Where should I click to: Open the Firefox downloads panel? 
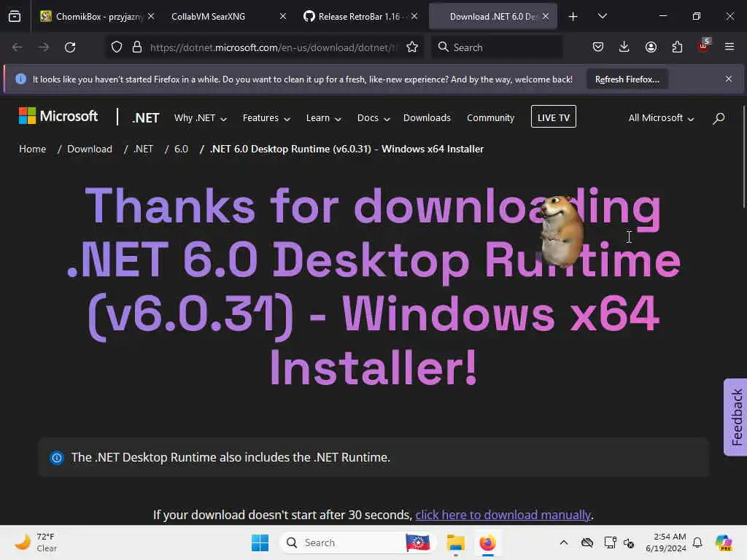(x=624, y=47)
